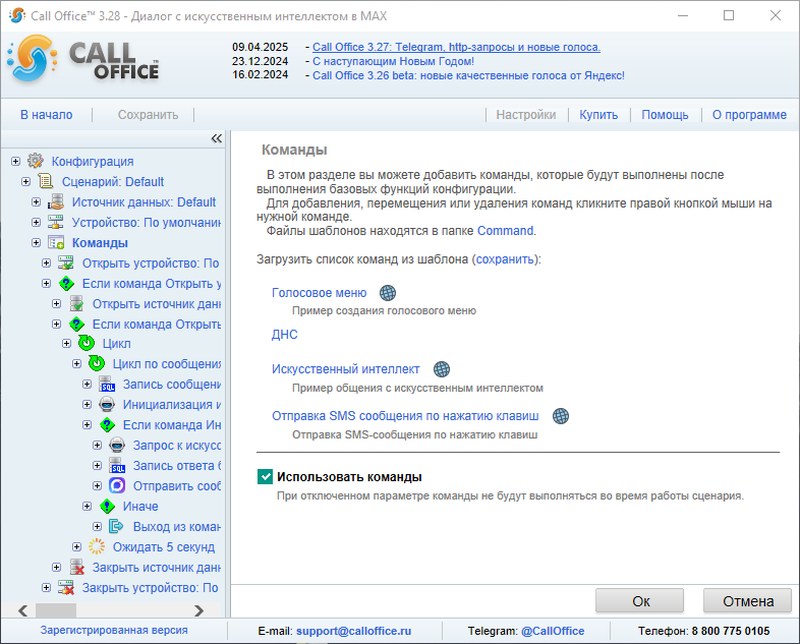Open the Помощь menu item

click(665, 115)
